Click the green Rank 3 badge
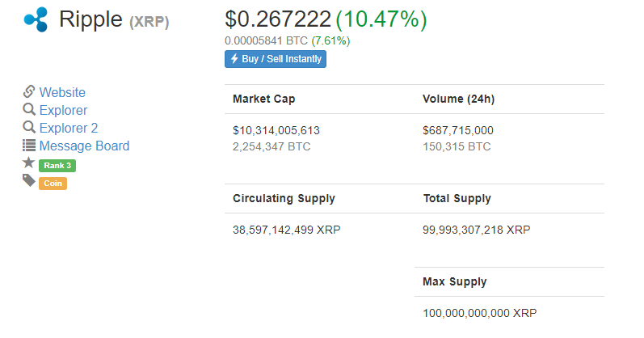644x338 pixels. coord(57,165)
